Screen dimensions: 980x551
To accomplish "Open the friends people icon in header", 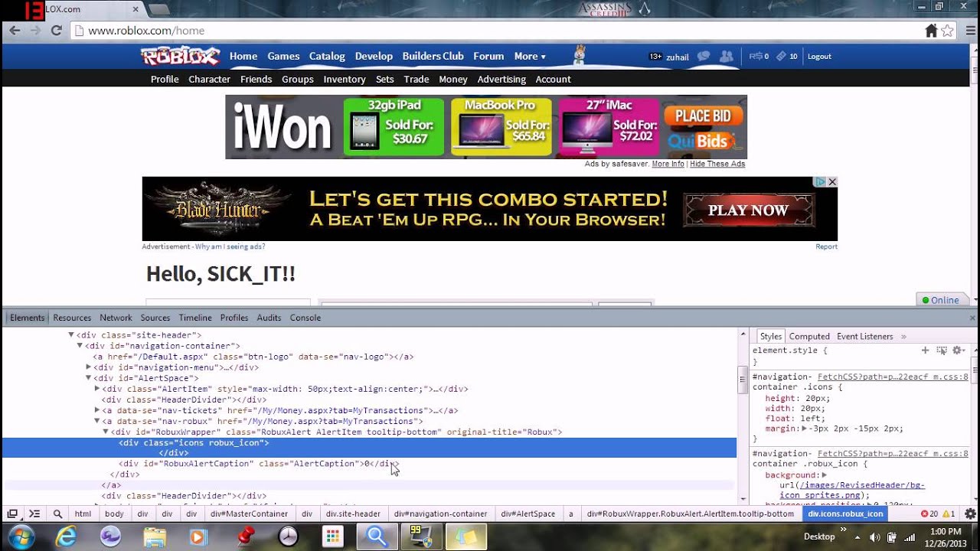I will click(x=727, y=57).
